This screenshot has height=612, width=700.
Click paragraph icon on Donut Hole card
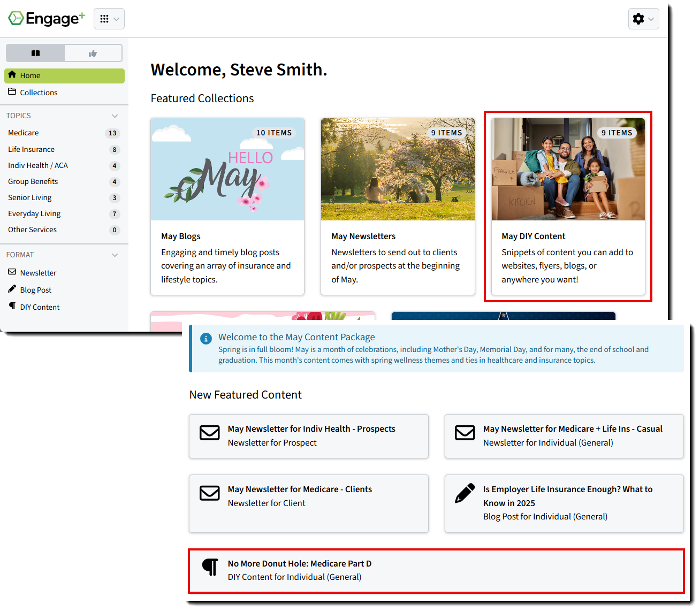(x=210, y=567)
